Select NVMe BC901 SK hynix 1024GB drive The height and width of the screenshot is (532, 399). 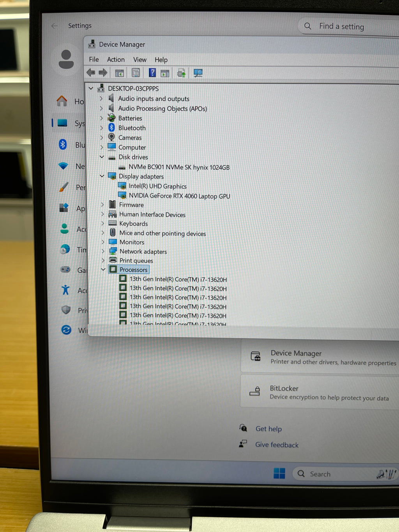click(x=179, y=167)
